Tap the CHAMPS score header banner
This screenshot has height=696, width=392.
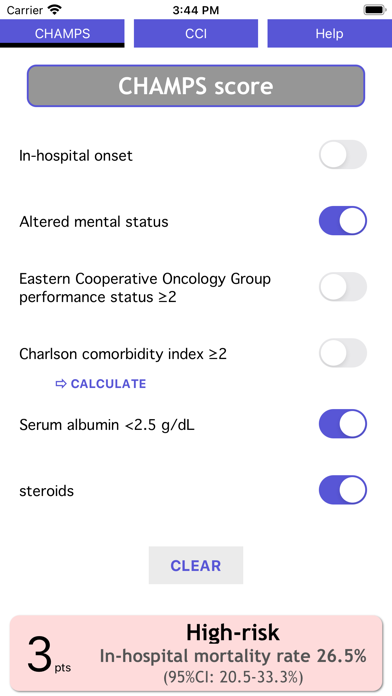[196, 86]
